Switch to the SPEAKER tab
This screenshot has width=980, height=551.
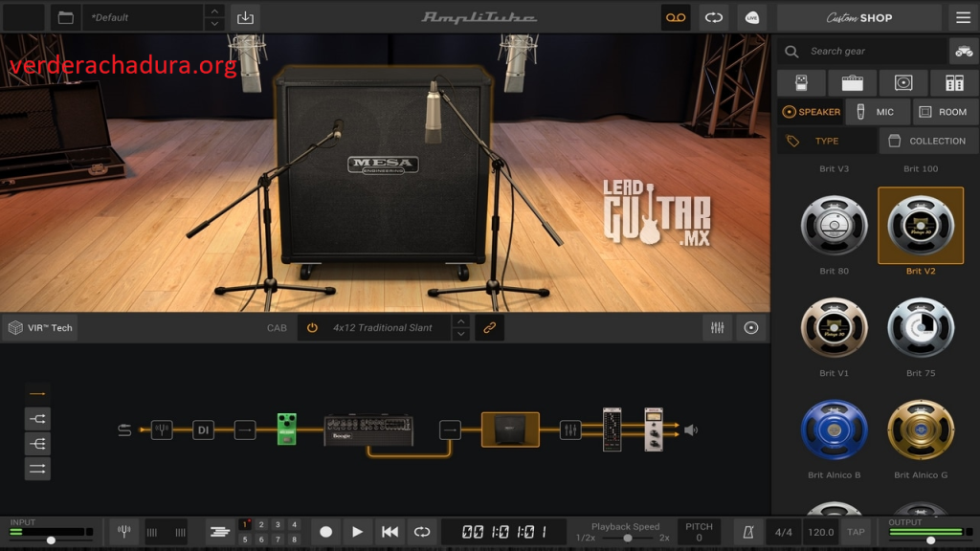pyautogui.click(x=811, y=112)
